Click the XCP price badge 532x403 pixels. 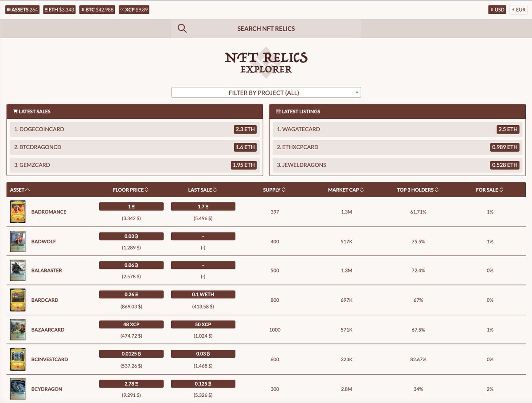point(134,9)
